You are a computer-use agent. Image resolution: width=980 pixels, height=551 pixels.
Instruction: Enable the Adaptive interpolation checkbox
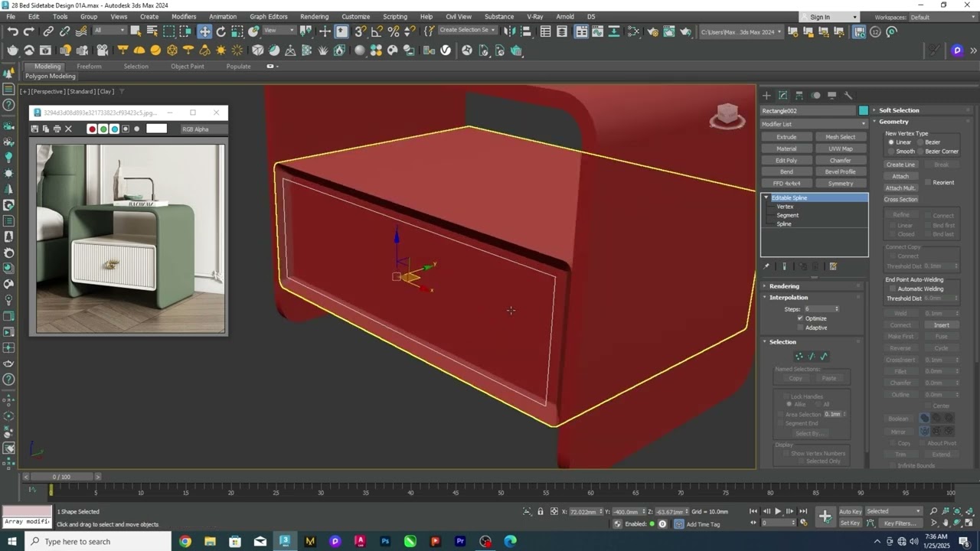800,328
